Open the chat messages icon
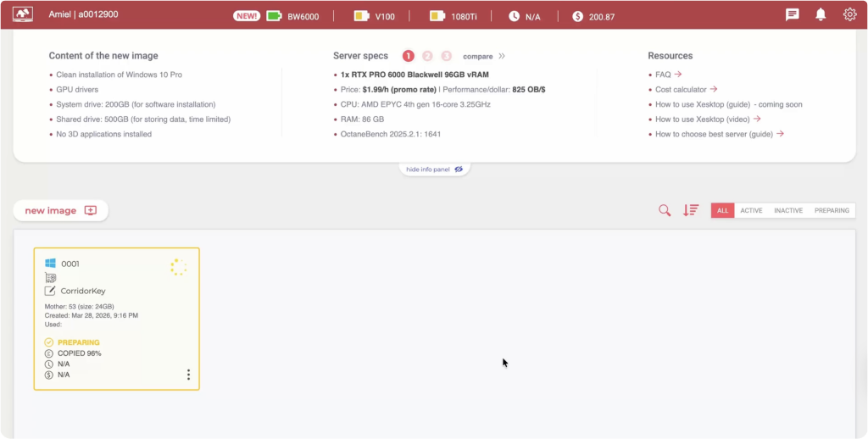Viewport: 868px width, 439px height. (793, 15)
